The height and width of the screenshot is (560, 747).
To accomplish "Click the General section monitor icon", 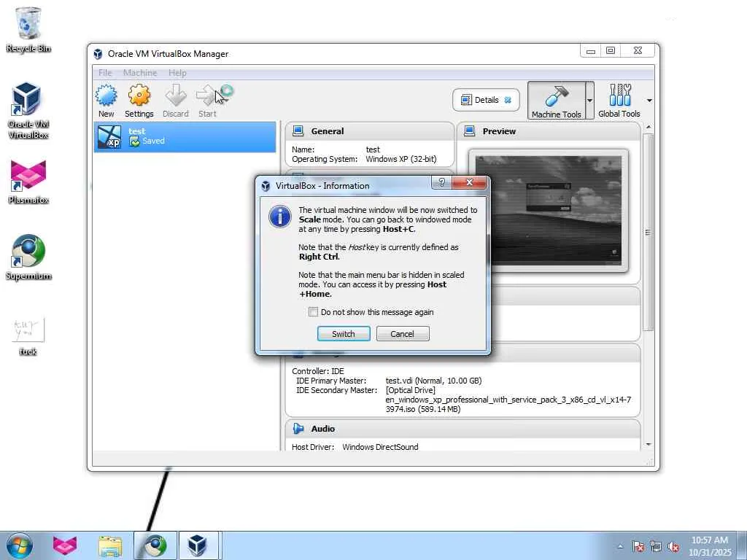I will (298, 131).
